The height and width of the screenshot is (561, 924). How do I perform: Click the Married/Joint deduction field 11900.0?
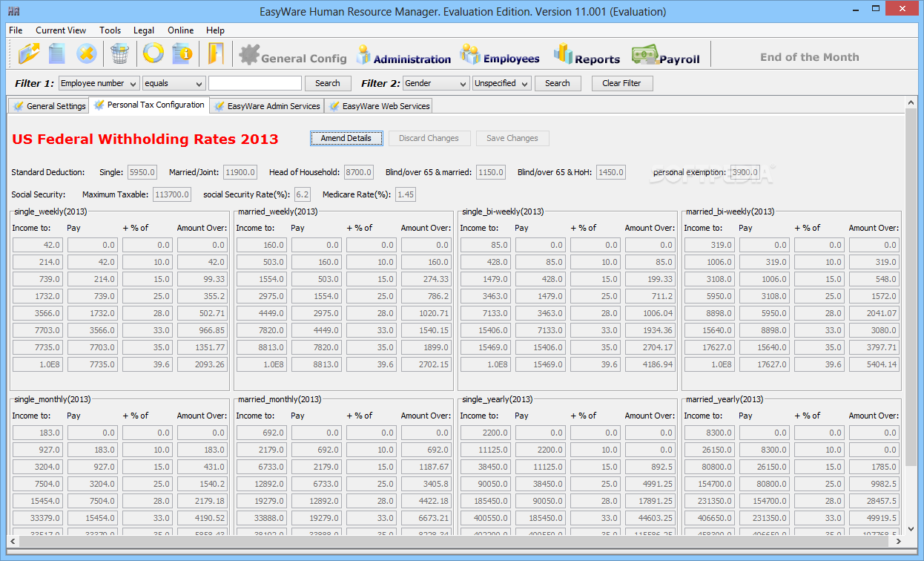[x=240, y=172]
